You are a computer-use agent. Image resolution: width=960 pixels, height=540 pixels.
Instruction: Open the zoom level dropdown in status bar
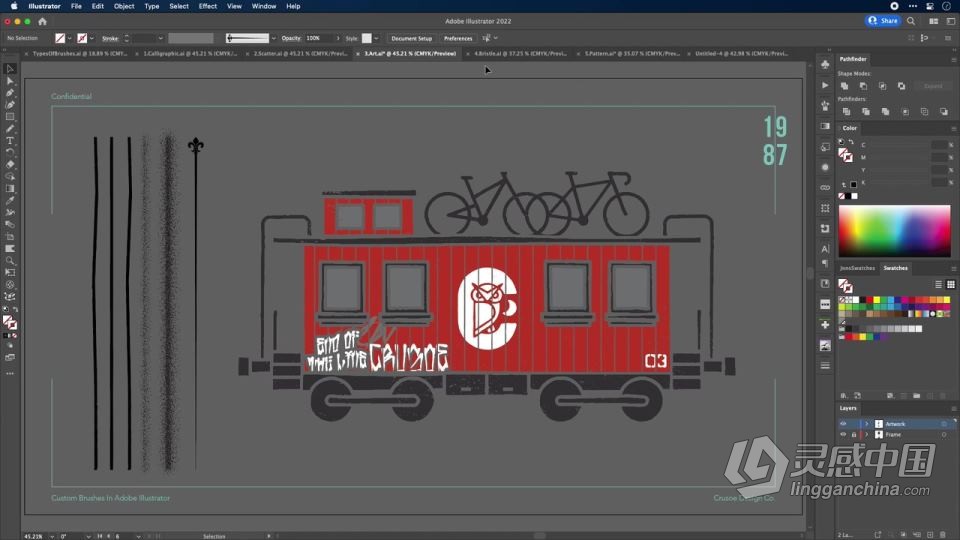pyautogui.click(x=51, y=536)
